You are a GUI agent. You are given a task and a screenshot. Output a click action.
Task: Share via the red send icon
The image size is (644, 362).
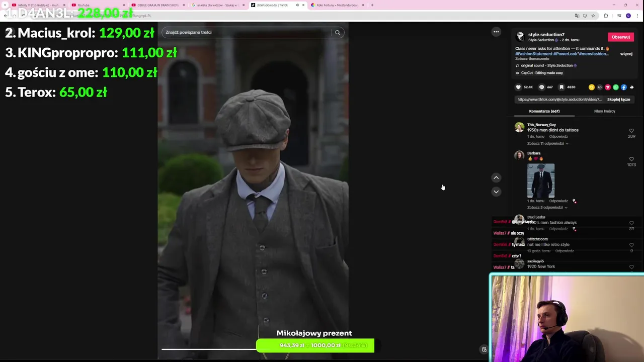tap(608, 87)
